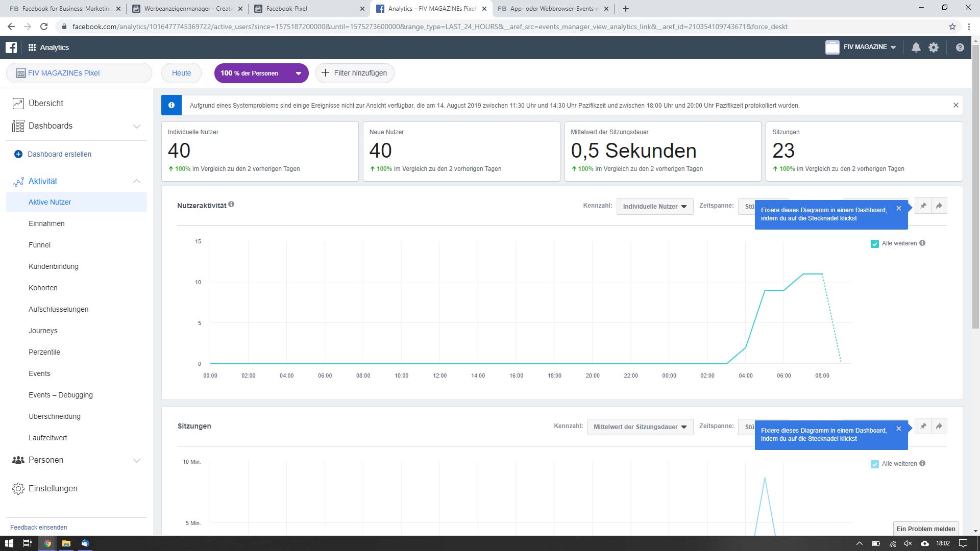Open the Individuelle Nutzer Kennzahl dropdown
Image resolution: width=980 pixels, height=551 pixels.
tap(655, 207)
